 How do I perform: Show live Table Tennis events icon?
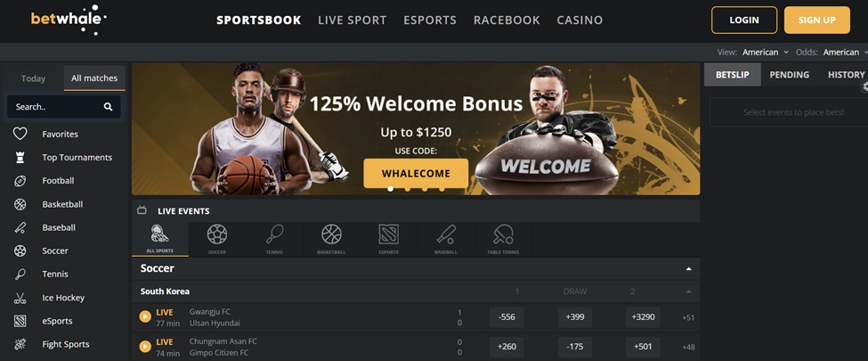[x=503, y=234]
